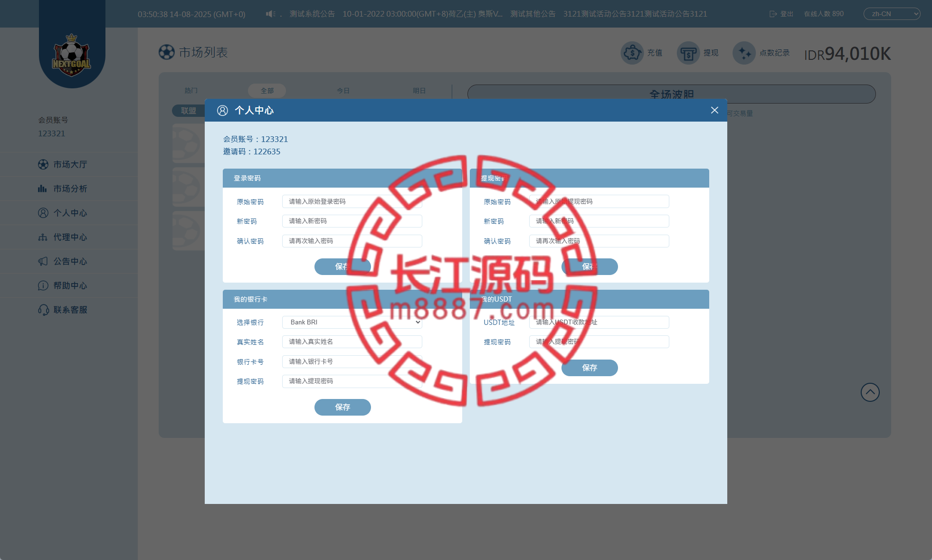The width and height of the screenshot is (932, 560).
Task: Focus the 真实姓名 input field
Action: click(352, 342)
